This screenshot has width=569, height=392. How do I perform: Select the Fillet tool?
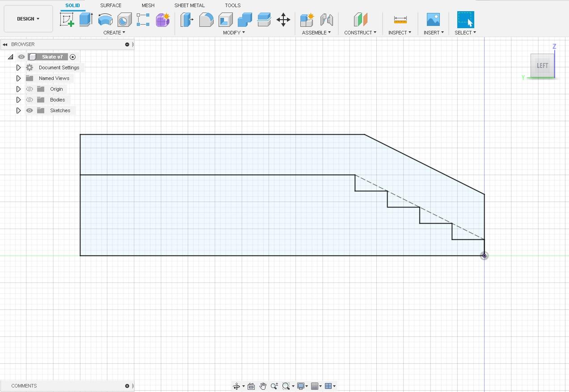pyautogui.click(x=206, y=20)
